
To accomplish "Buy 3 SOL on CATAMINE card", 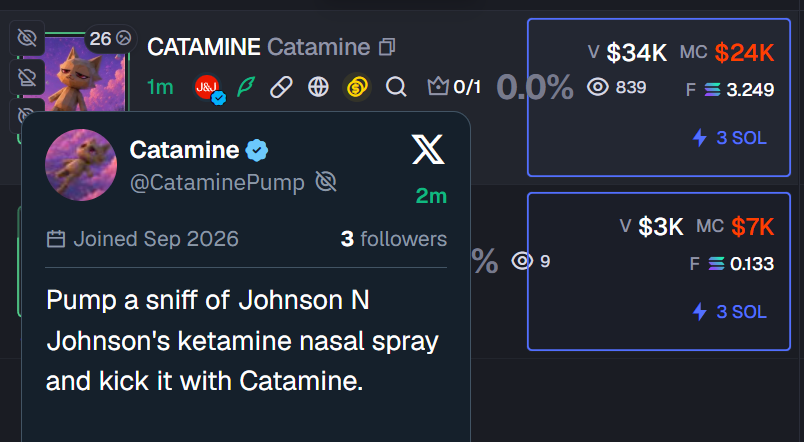I will pos(730,138).
